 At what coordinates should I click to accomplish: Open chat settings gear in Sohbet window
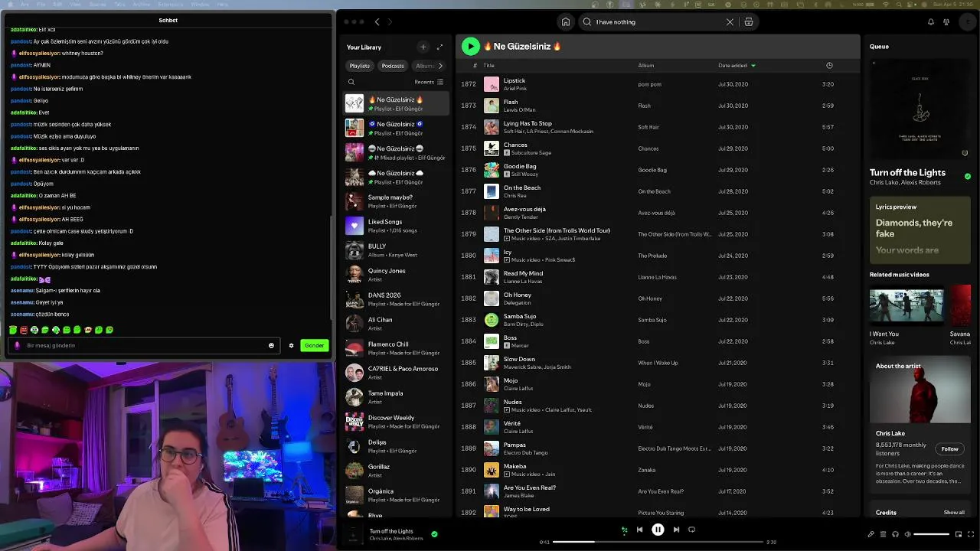click(291, 346)
